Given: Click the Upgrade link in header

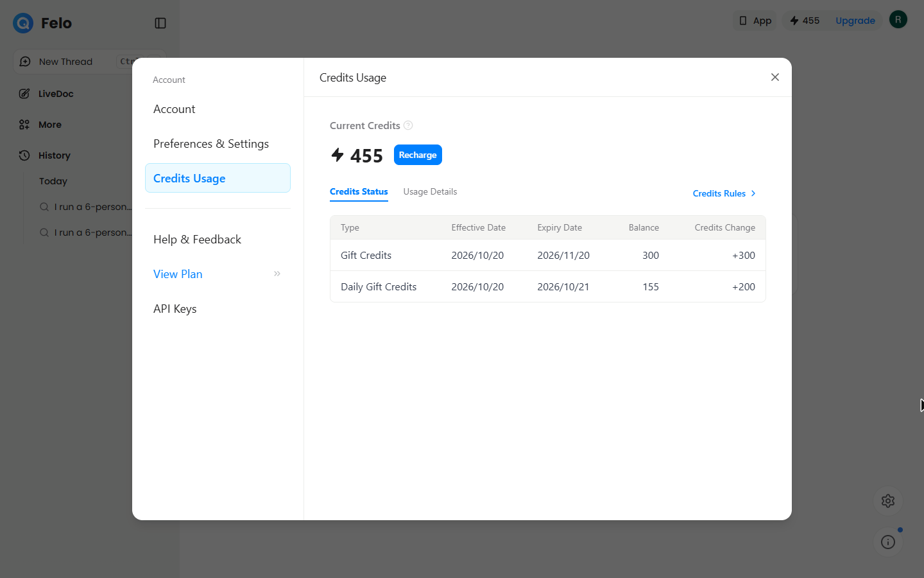Looking at the screenshot, I should 855,21.
